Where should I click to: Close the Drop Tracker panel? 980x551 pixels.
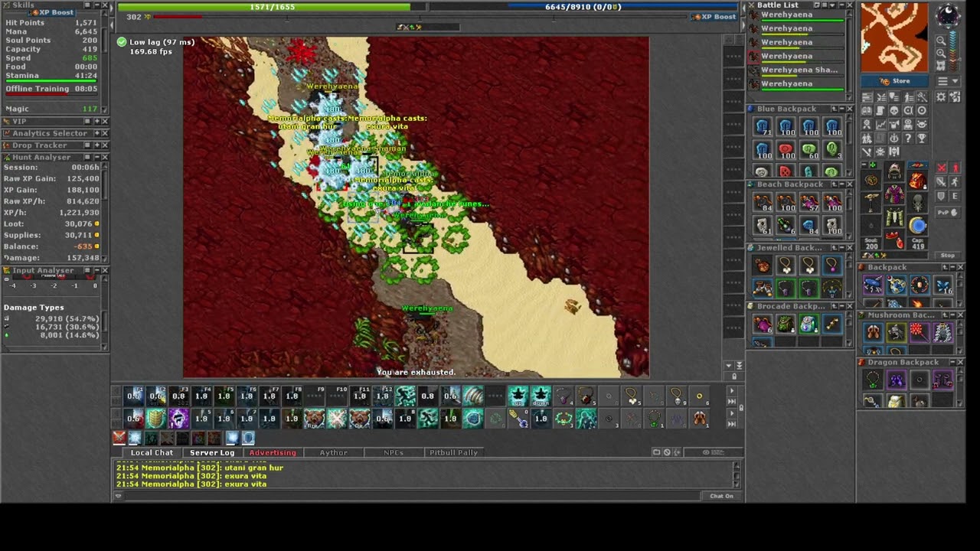pos(105,145)
